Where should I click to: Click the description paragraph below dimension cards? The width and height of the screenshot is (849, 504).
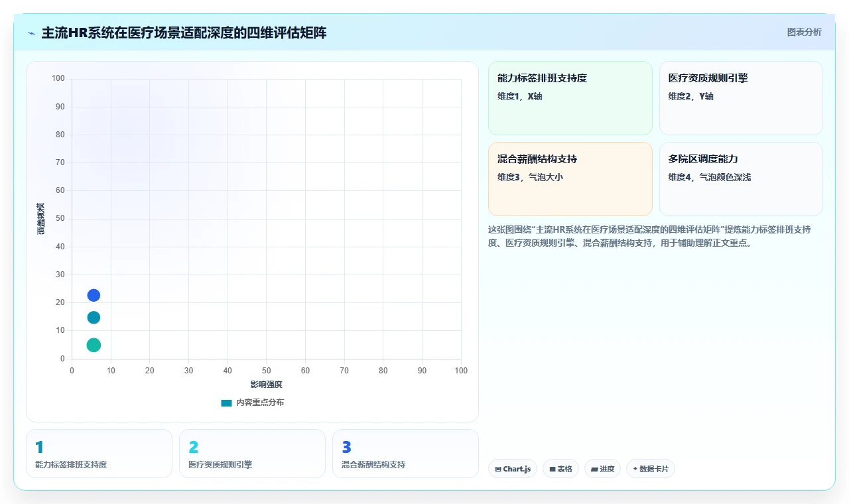point(650,236)
